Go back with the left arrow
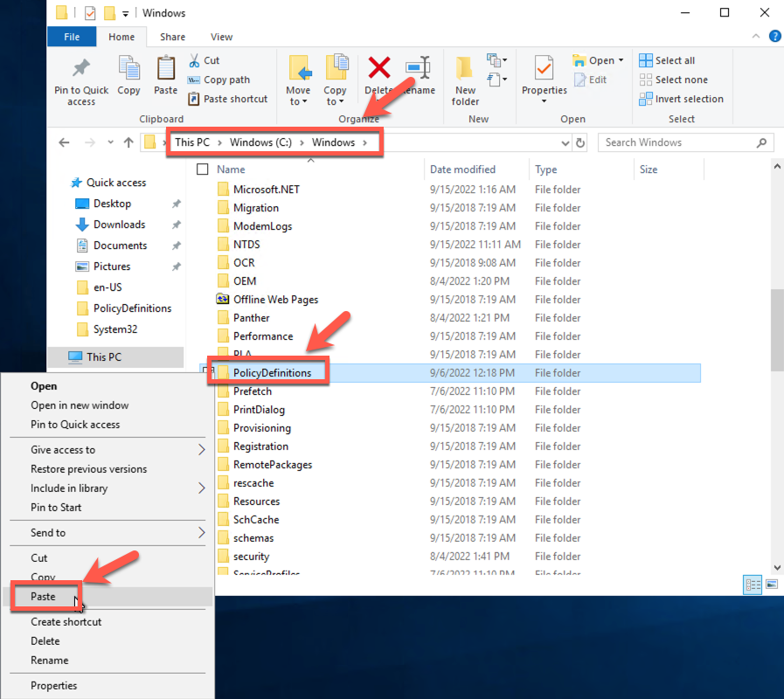 pos(64,142)
